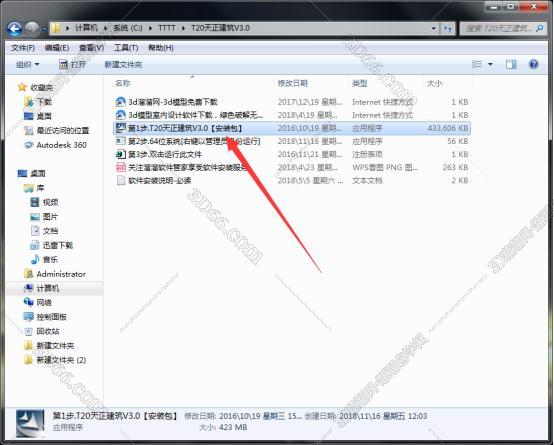This screenshot has height=445, width=554.
Task: Click the 网络 network icon in sidebar
Action: coord(28,302)
